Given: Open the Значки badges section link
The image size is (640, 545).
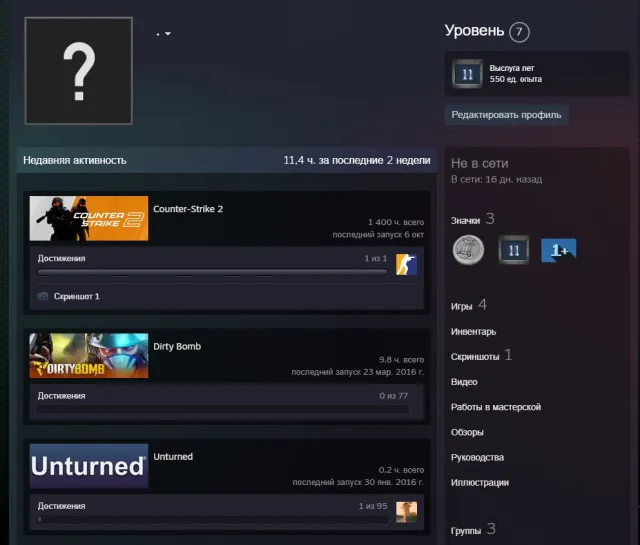Looking at the screenshot, I should click(473, 220).
